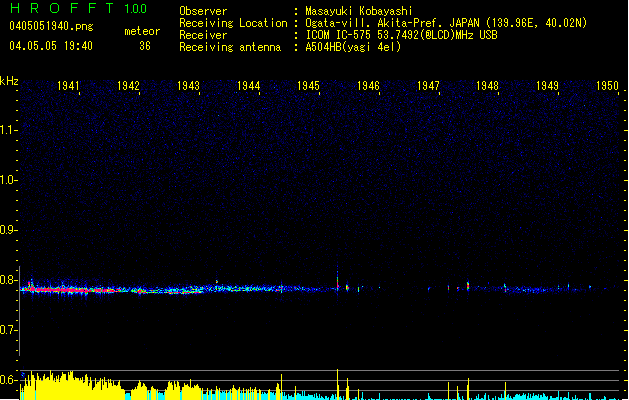Click the 1944 time axis marker

pyautogui.click(x=248, y=85)
